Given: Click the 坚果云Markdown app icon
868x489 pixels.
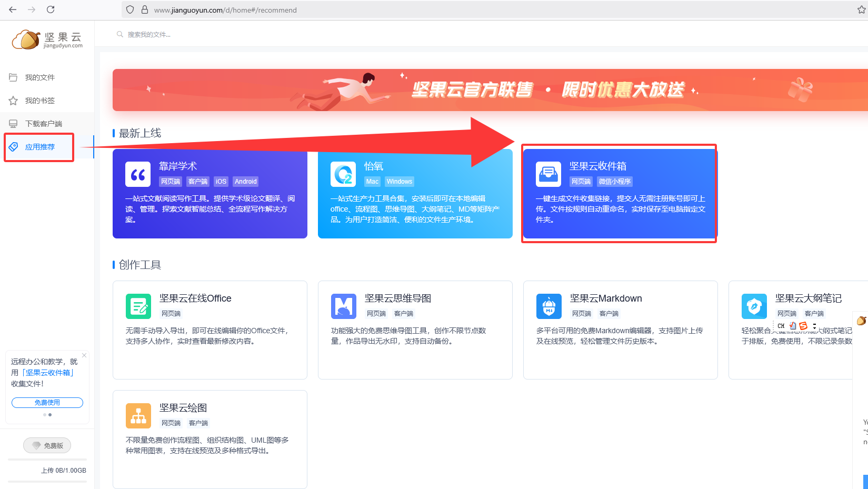Looking at the screenshot, I should pyautogui.click(x=549, y=306).
